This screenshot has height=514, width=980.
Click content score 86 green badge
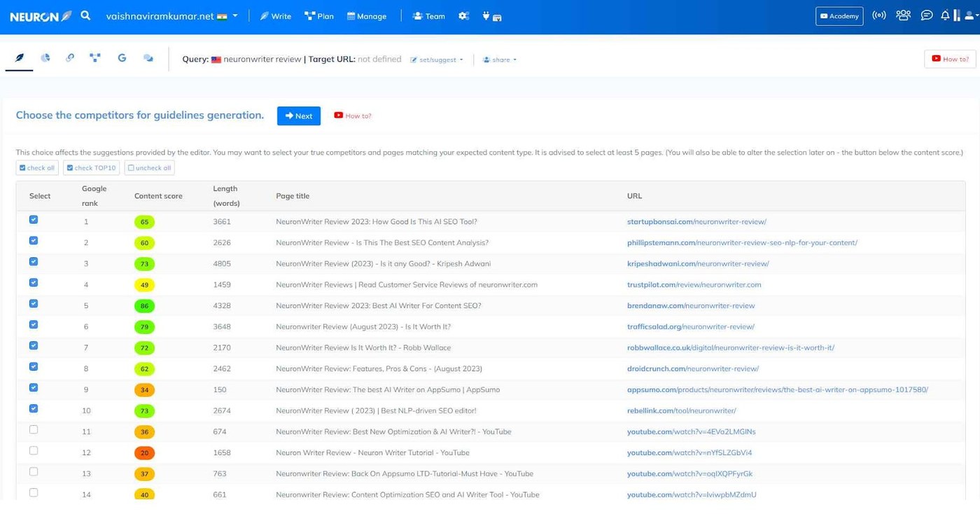(144, 306)
